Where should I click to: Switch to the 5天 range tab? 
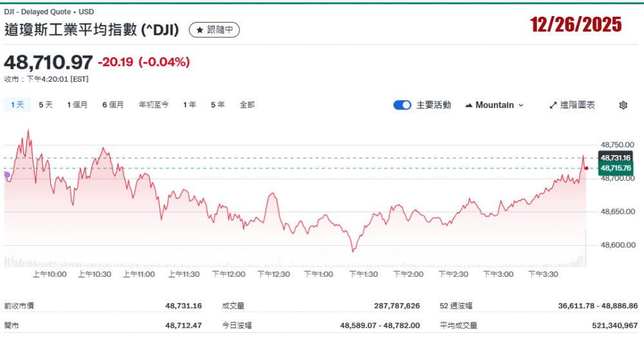(46, 104)
